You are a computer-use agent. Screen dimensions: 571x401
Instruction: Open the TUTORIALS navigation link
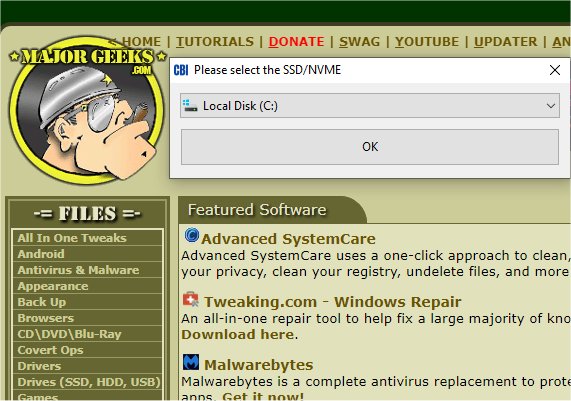[x=215, y=42]
